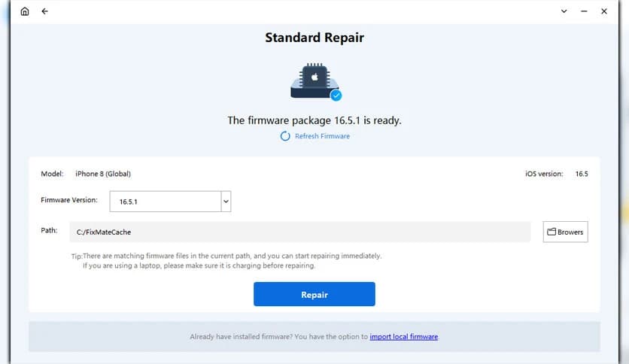
Task: Open the title bar chevron menu
Action: tap(564, 11)
